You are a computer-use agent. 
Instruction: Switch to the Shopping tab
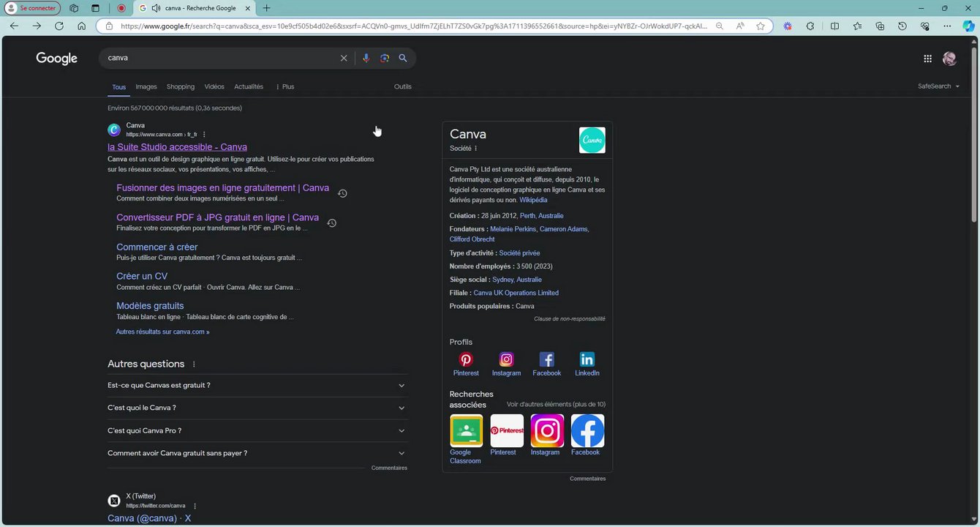[x=181, y=86]
